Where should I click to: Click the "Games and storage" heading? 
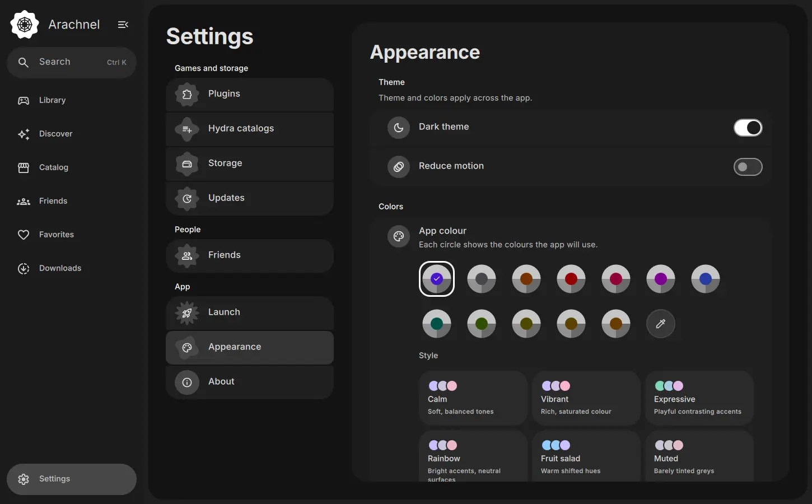tap(212, 68)
